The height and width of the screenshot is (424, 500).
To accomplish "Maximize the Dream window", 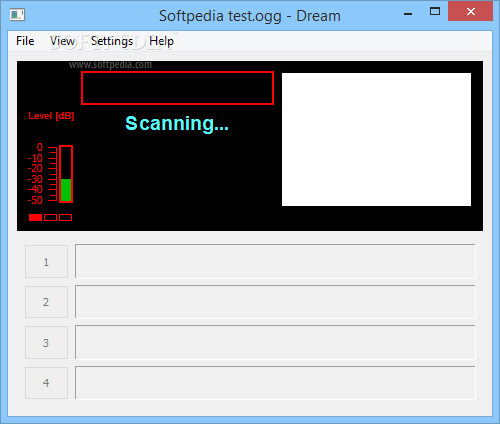I will [x=435, y=12].
